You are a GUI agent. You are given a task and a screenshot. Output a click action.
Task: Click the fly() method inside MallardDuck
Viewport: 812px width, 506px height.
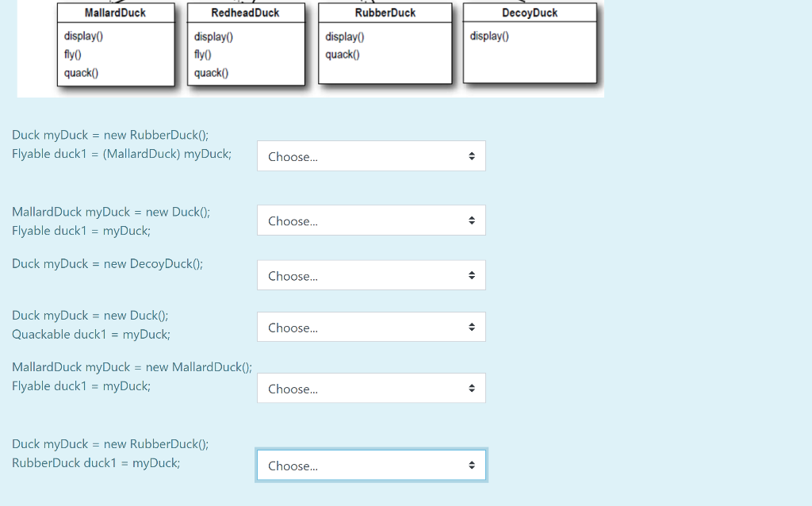pos(71,54)
